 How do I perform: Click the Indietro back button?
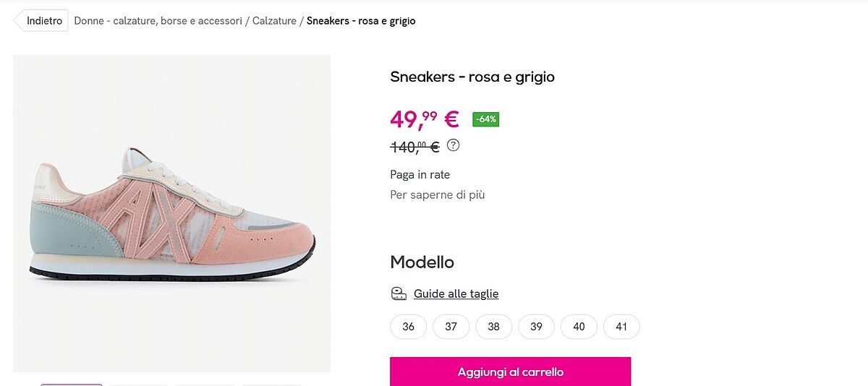pyautogui.click(x=43, y=21)
